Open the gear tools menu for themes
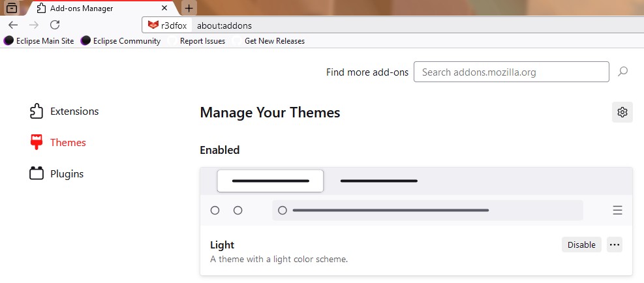Screen dimensions: 644x283 622,112
